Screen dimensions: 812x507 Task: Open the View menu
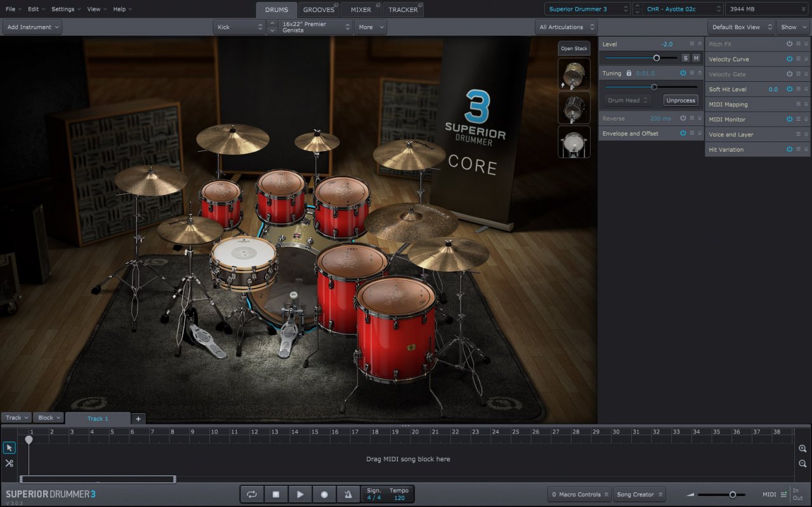96,9
